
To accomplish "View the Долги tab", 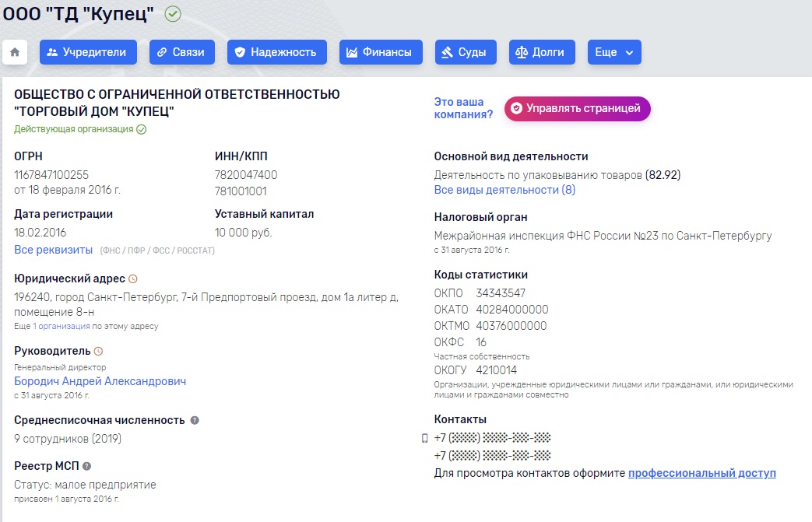I will point(542,52).
